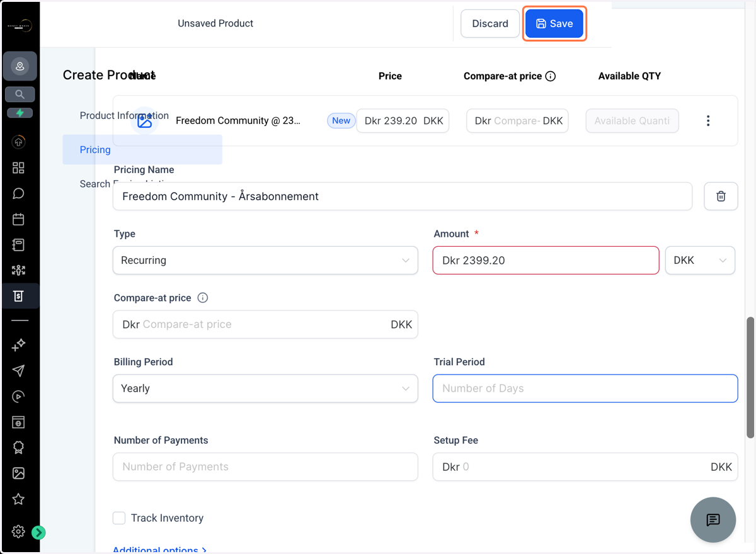
Task: Click the product image placeholder icon
Action: [x=144, y=120]
